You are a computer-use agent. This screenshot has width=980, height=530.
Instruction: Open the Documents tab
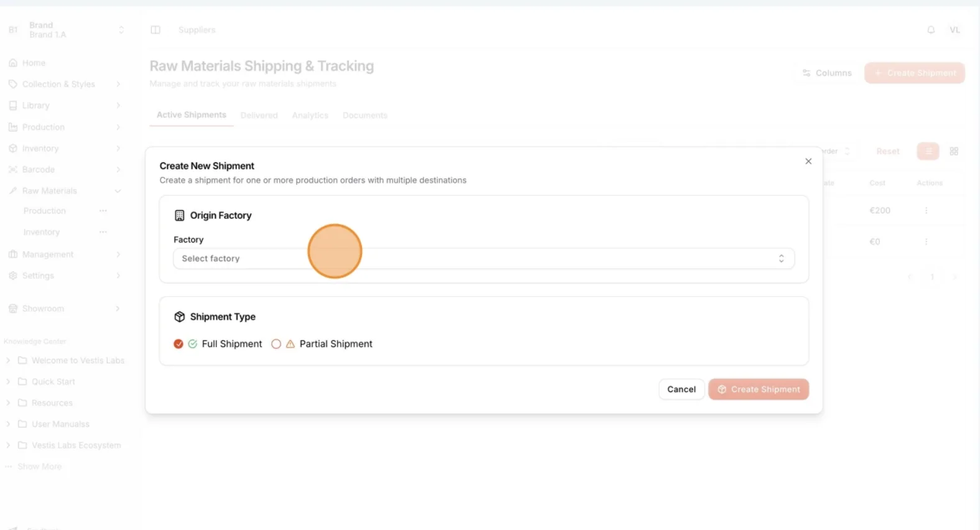[x=365, y=116]
